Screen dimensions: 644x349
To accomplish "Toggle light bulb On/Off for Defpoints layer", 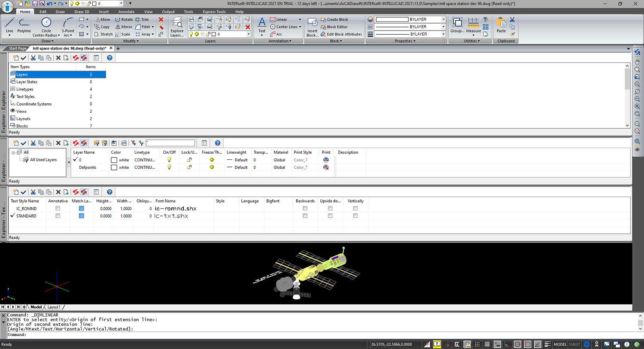I will 169,167.
